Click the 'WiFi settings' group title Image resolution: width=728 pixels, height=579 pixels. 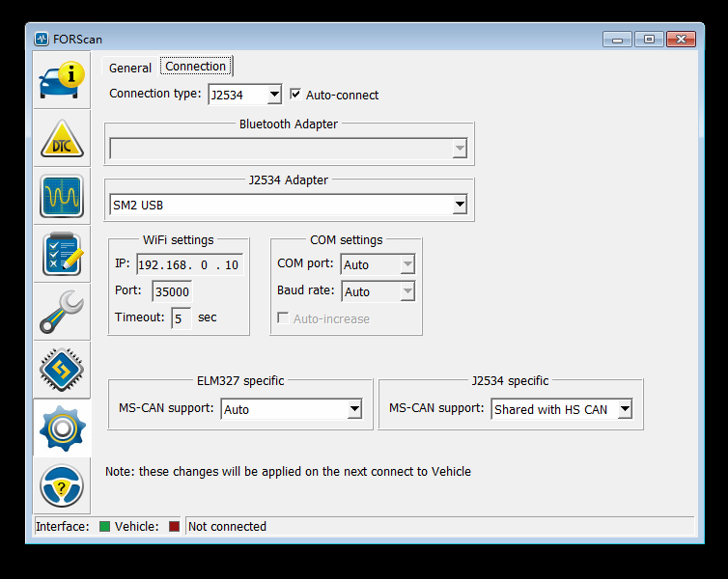tap(179, 240)
